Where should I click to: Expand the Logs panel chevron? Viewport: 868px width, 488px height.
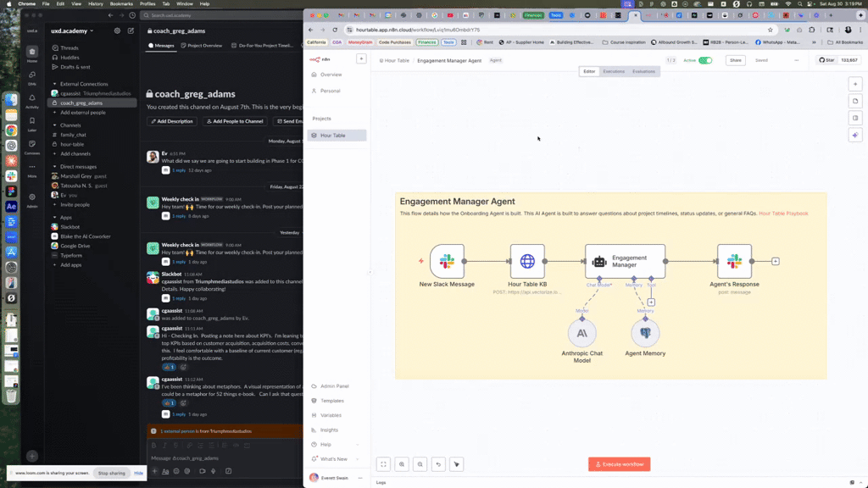[860, 482]
